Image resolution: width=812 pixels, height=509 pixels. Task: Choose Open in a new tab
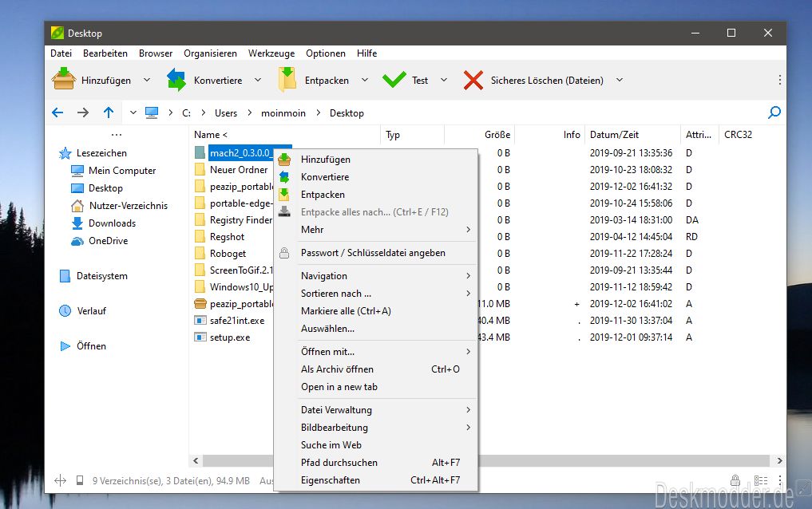pyautogui.click(x=375, y=387)
